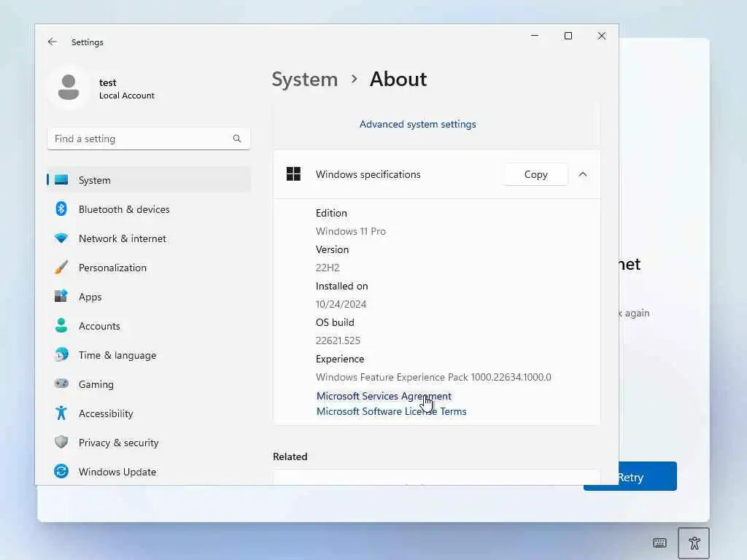Open Microsoft Services Agreement link
The height and width of the screenshot is (560, 747).
pos(384,396)
